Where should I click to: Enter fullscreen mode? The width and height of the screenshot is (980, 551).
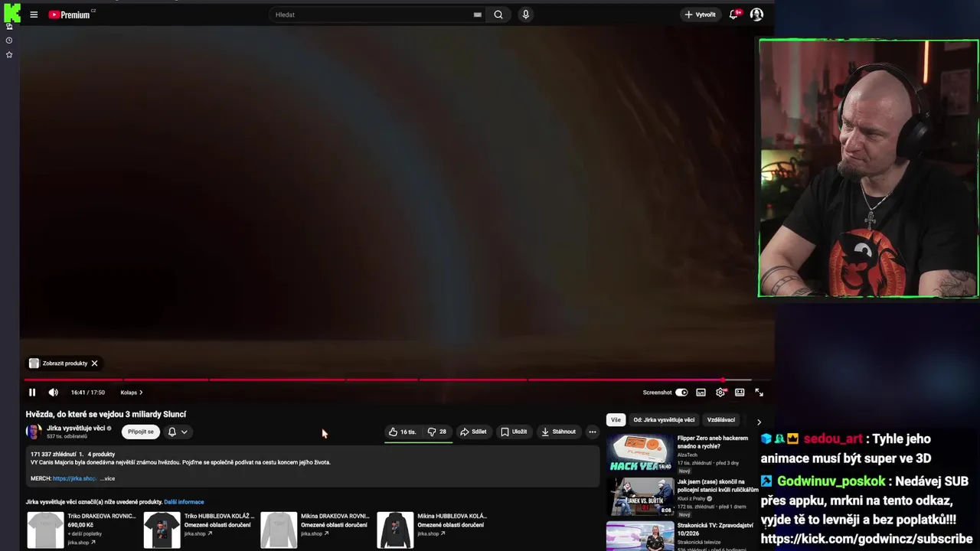tap(759, 393)
